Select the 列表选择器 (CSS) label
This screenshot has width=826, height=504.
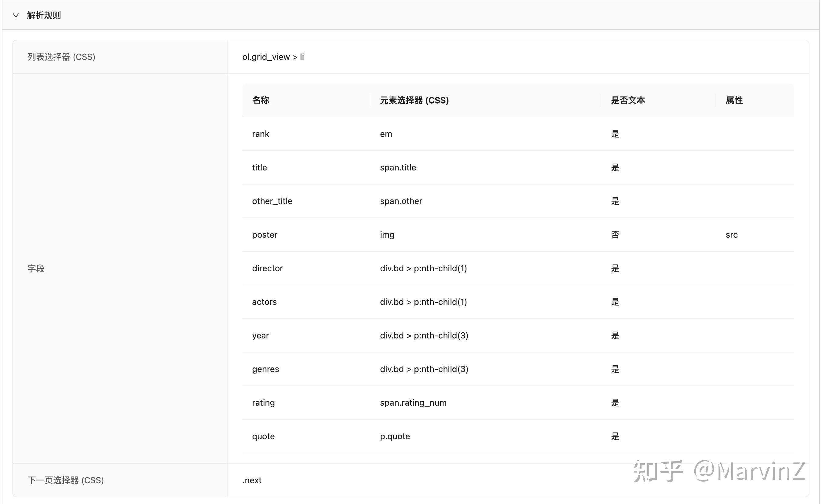61,57
